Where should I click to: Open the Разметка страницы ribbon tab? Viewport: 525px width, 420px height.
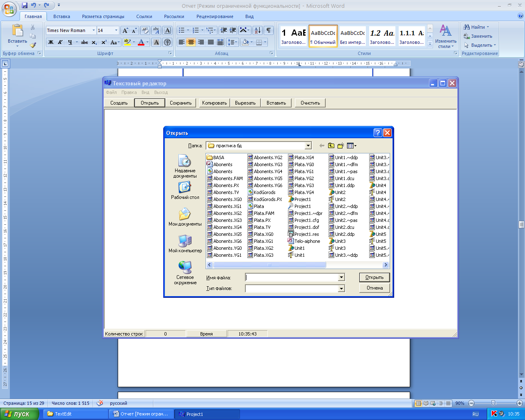[103, 16]
